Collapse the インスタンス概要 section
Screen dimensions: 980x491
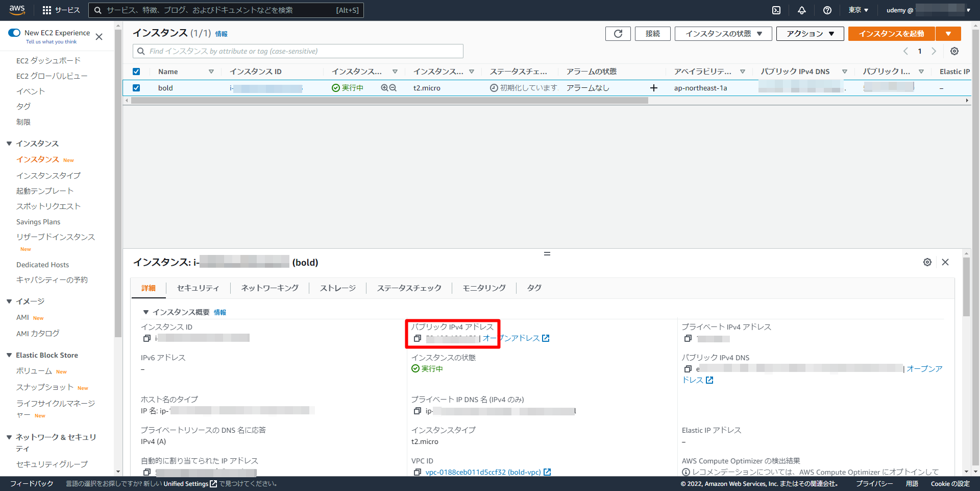(x=146, y=312)
